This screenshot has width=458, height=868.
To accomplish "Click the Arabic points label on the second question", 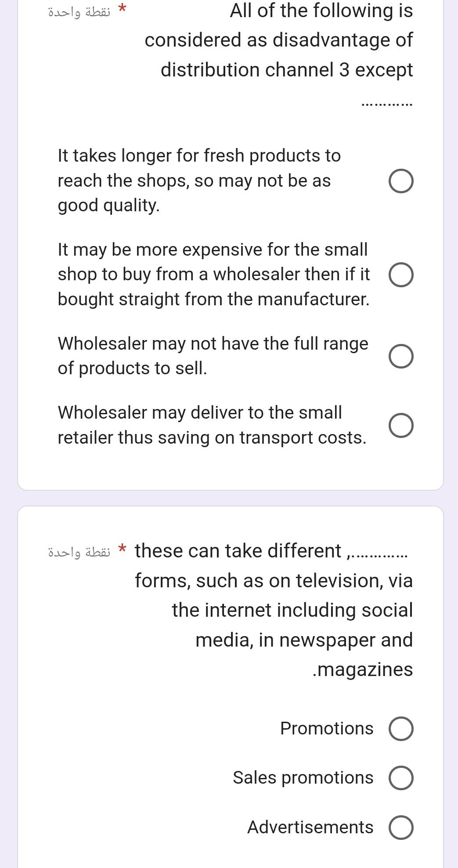I will pos(79,552).
